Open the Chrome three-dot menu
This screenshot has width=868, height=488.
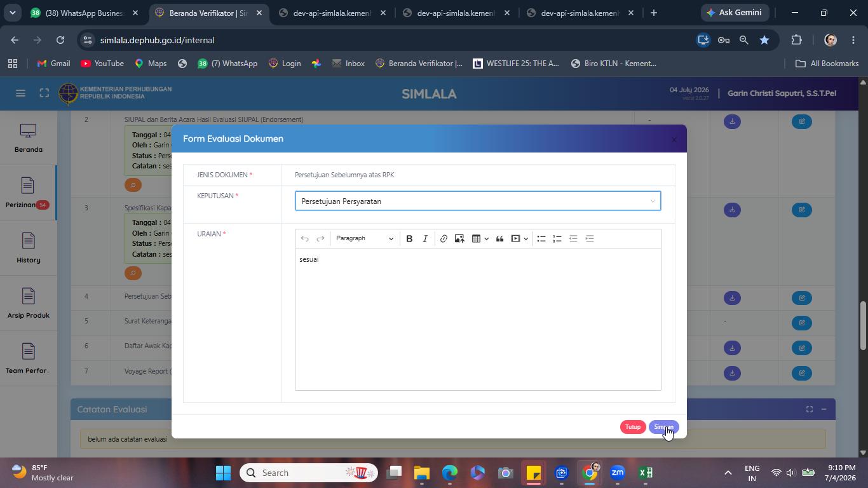tap(853, 40)
